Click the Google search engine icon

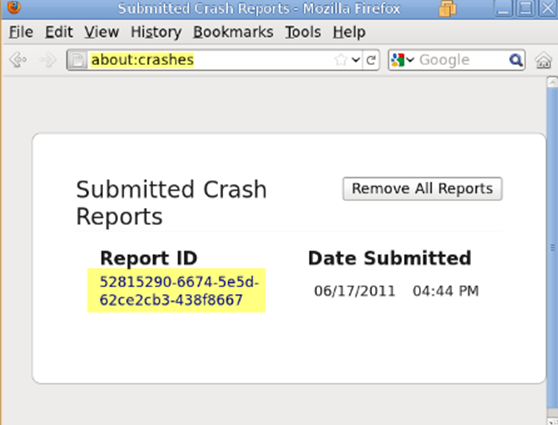pyautogui.click(x=398, y=60)
